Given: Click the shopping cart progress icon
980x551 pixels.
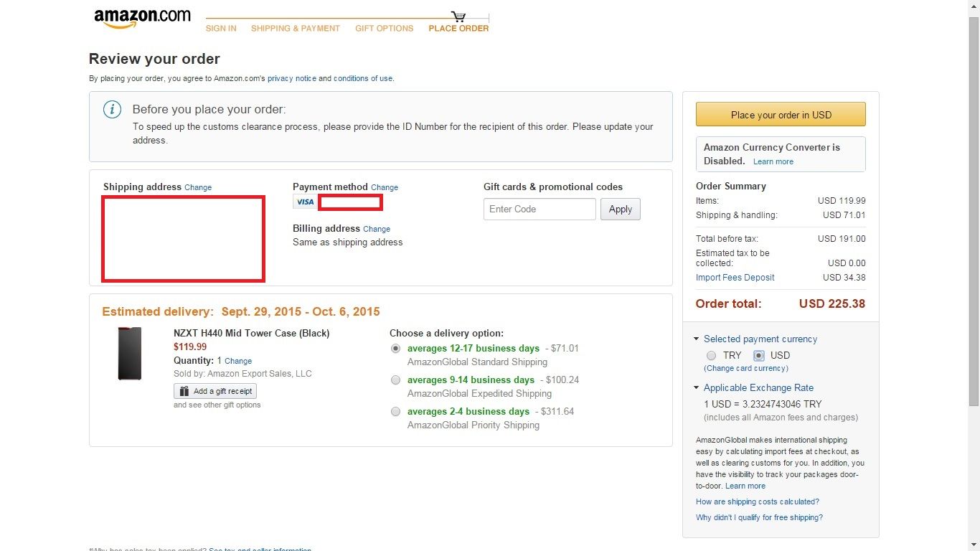Looking at the screenshot, I should click(x=458, y=16).
